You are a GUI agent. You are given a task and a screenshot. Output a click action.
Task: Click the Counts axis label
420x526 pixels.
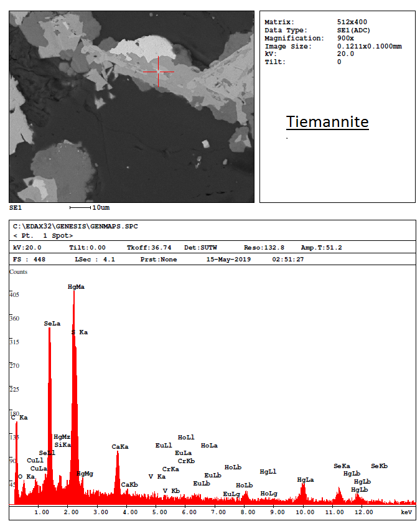pos(19,272)
